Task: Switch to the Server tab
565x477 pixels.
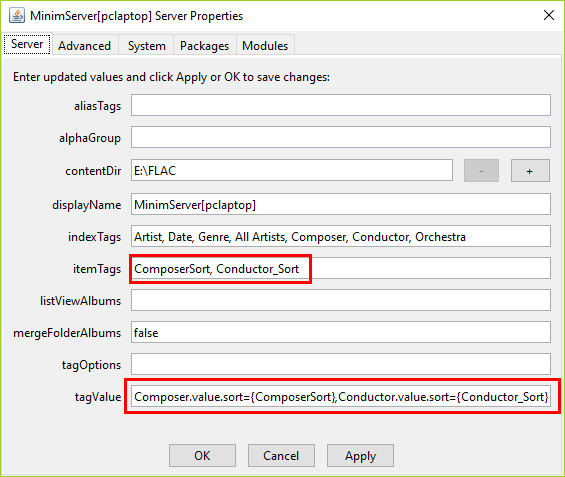Action: pos(27,44)
